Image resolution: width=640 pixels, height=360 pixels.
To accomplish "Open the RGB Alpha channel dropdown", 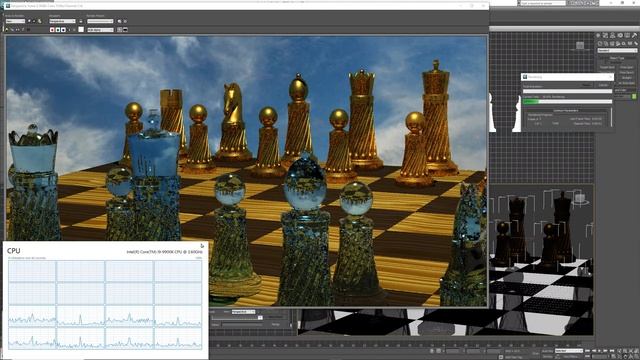I will pos(100,30).
